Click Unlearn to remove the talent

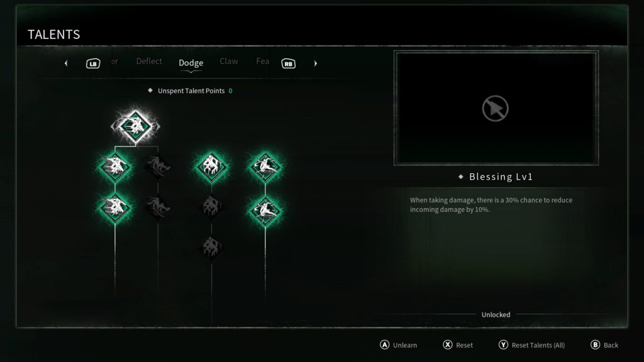click(398, 345)
